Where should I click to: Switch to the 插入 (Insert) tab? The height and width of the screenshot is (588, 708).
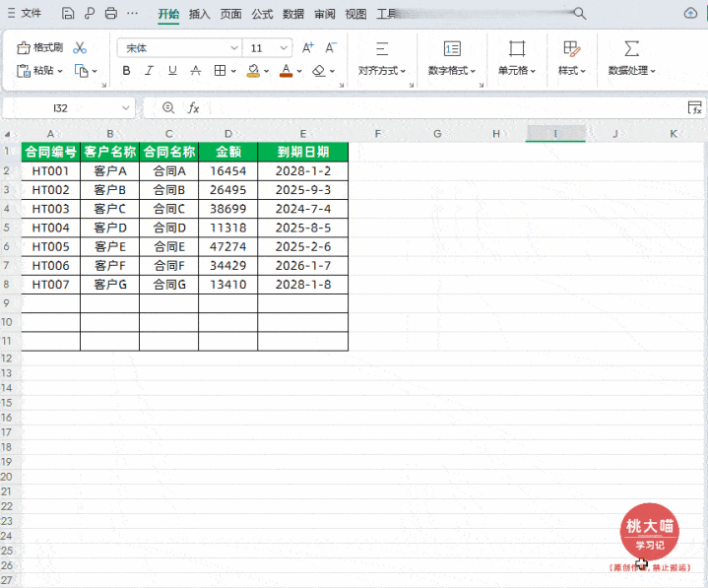[199, 14]
